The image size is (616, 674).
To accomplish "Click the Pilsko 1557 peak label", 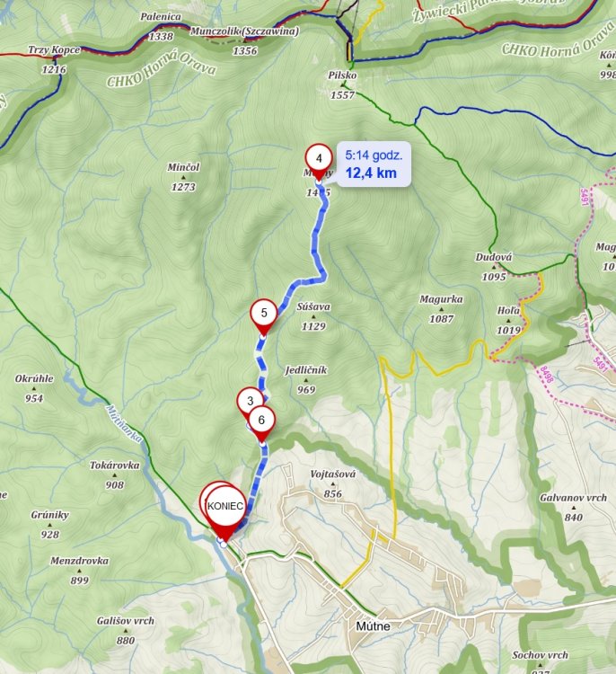I will click(x=342, y=85).
